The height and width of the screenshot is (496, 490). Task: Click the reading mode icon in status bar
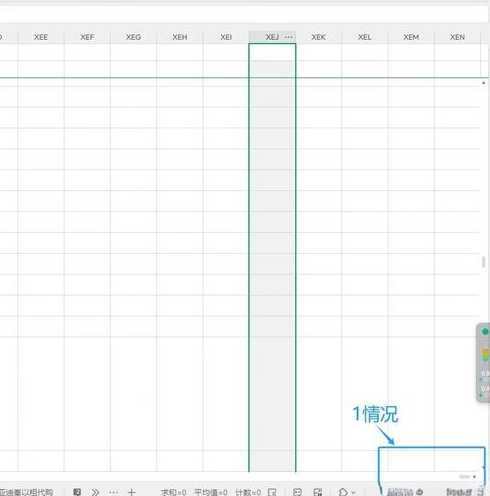tap(297, 492)
